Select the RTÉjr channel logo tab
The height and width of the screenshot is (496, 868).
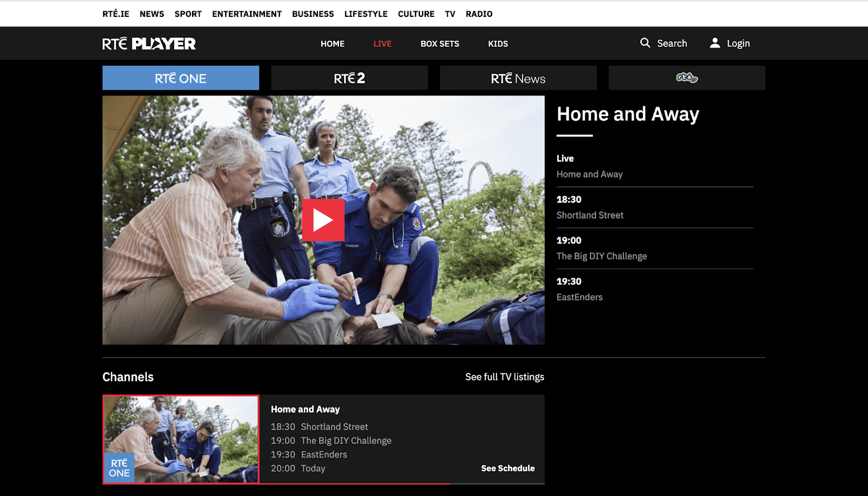pos(687,78)
